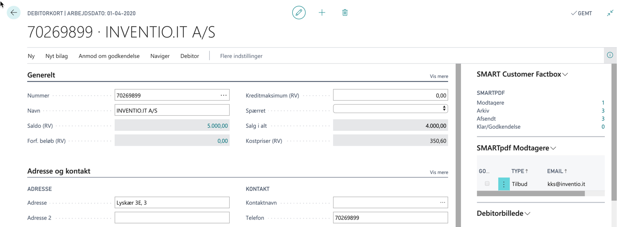This screenshot has height=227, width=644.
Task: Click the GEMT saved status
Action: [581, 13]
